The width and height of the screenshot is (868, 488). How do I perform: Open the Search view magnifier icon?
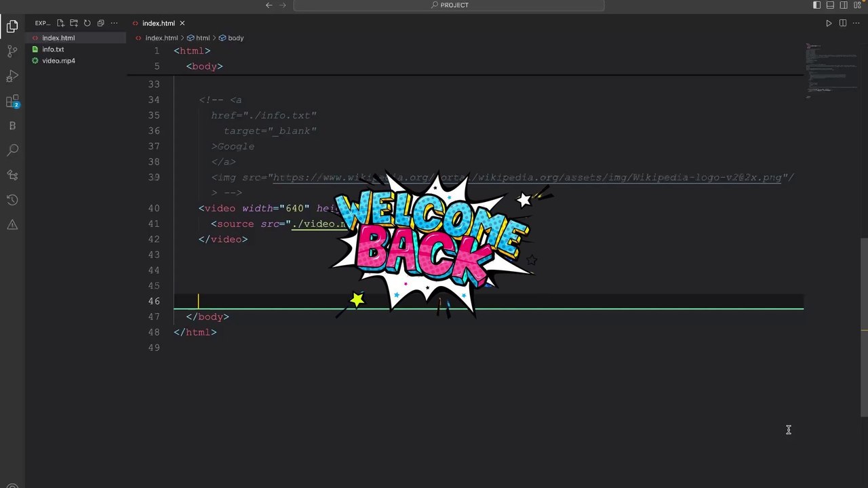tap(12, 150)
